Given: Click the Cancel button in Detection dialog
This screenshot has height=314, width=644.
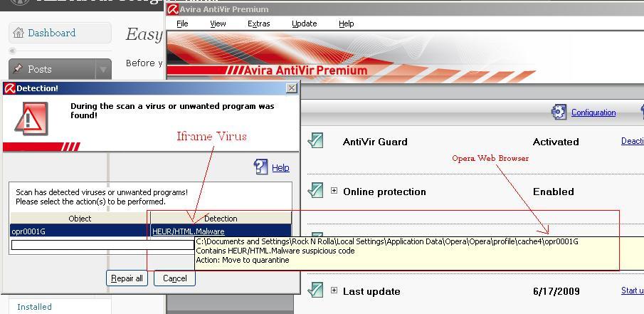Looking at the screenshot, I should 174,278.
